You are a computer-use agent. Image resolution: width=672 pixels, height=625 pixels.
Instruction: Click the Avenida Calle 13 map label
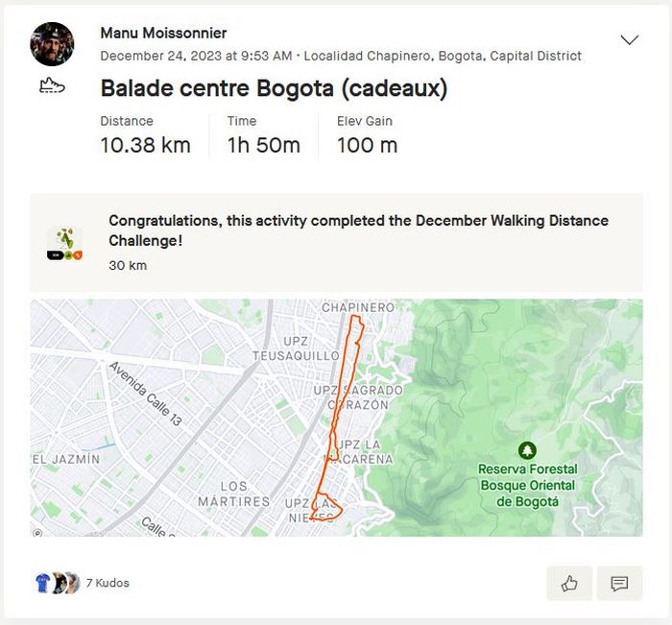(x=144, y=394)
